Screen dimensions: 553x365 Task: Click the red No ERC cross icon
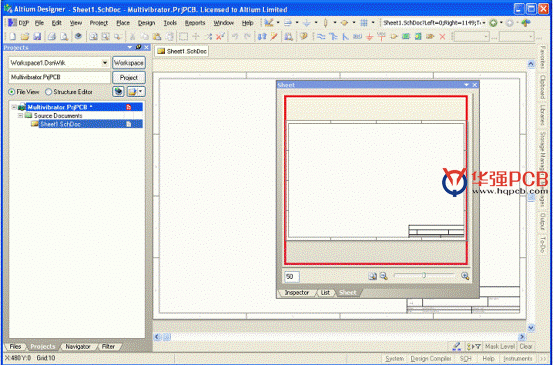coord(442,36)
